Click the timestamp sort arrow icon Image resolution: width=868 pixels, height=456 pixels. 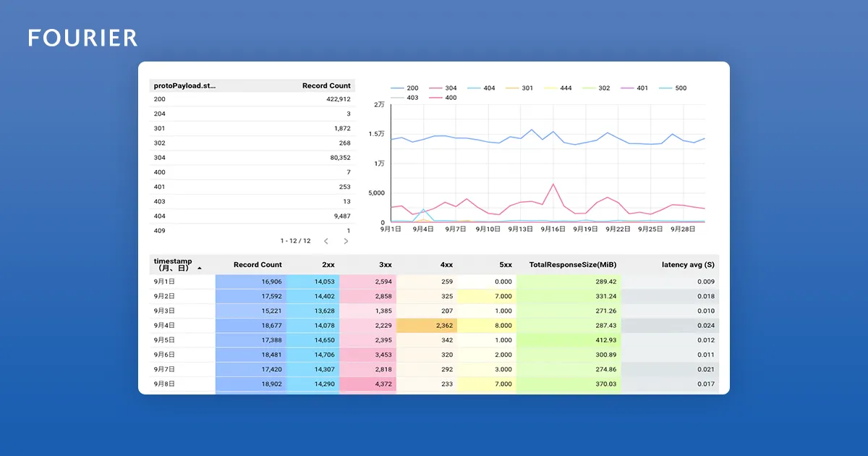pyautogui.click(x=200, y=269)
